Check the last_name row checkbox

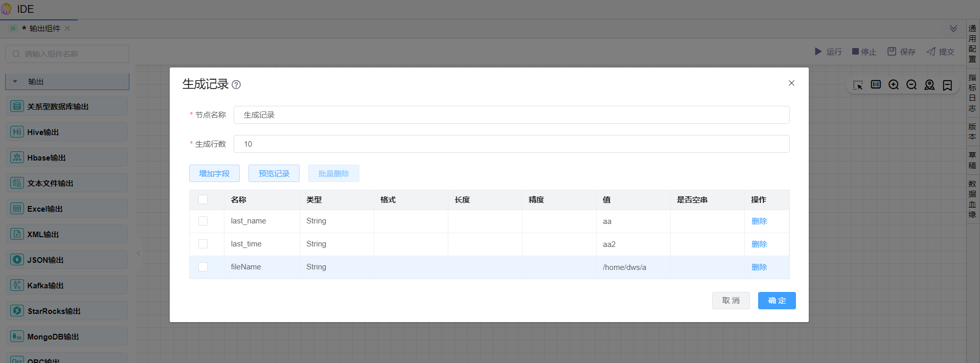click(x=203, y=221)
